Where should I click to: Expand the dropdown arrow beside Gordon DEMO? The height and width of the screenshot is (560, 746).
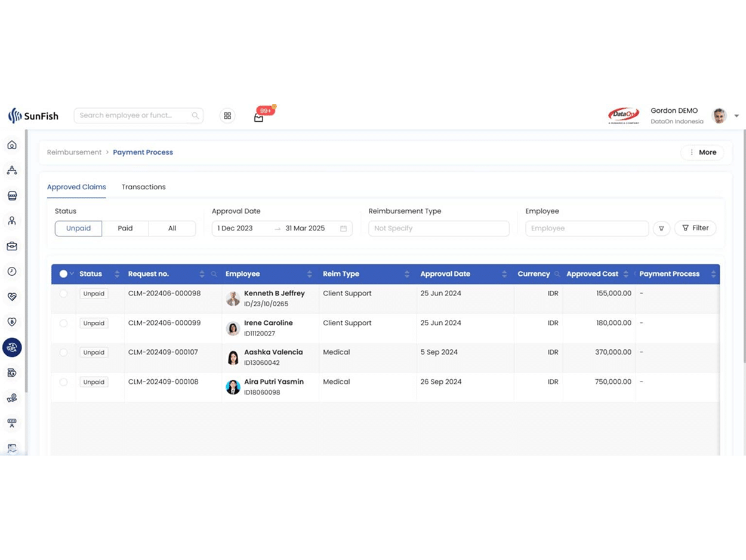pyautogui.click(x=736, y=116)
